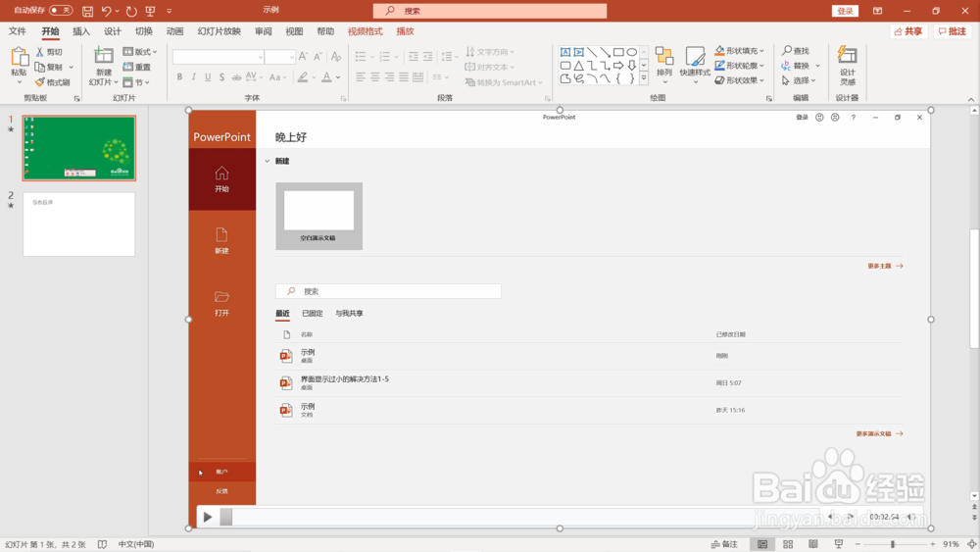Apply text shadow effect
The width and height of the screenshot is (980, 552).
tap(221, 76)
